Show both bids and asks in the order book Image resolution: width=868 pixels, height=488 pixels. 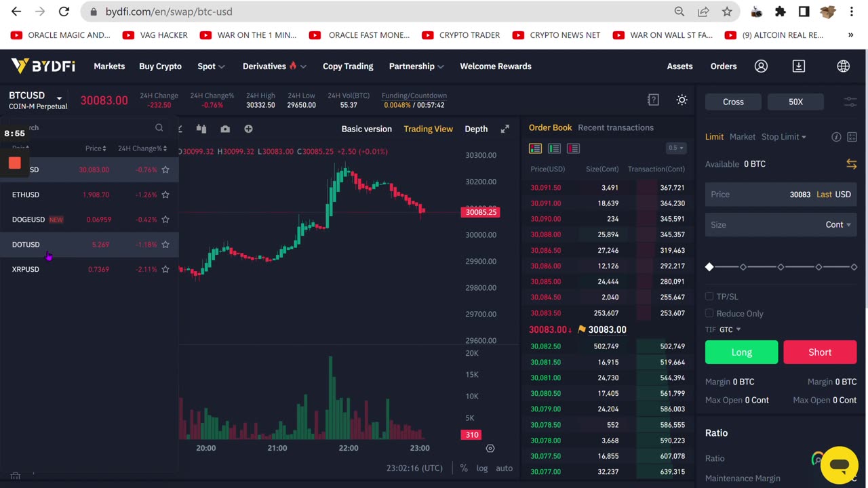[x=535, y=148]
